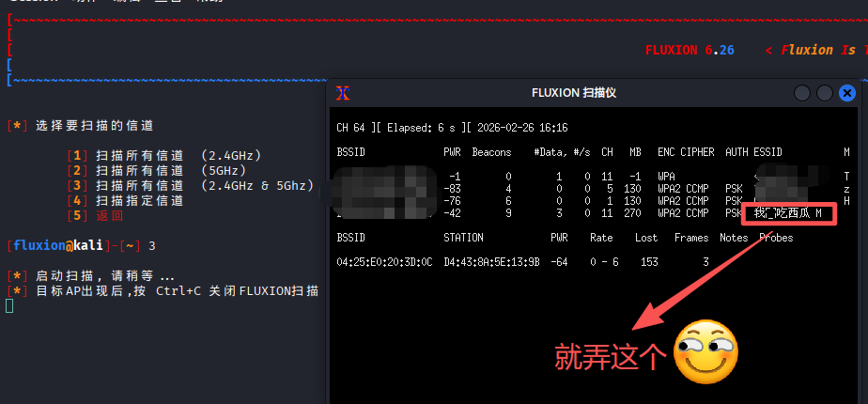The height and width of the screenshot is (404, 868).
Task: Select option 1 扫描所有信道 (2.4GHz)
Action: (x=164, y=155)
